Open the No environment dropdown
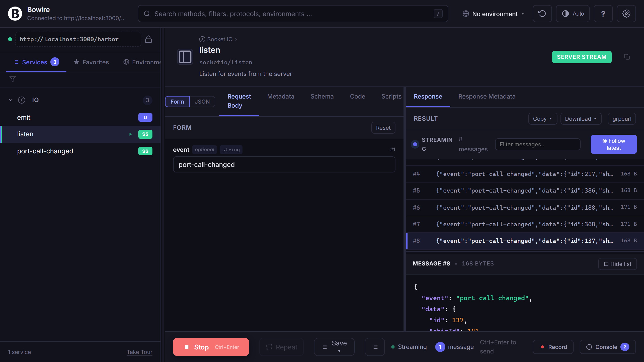Image resolution: width=644 pixels, height=362 pixels. click(x=493, y=14)
